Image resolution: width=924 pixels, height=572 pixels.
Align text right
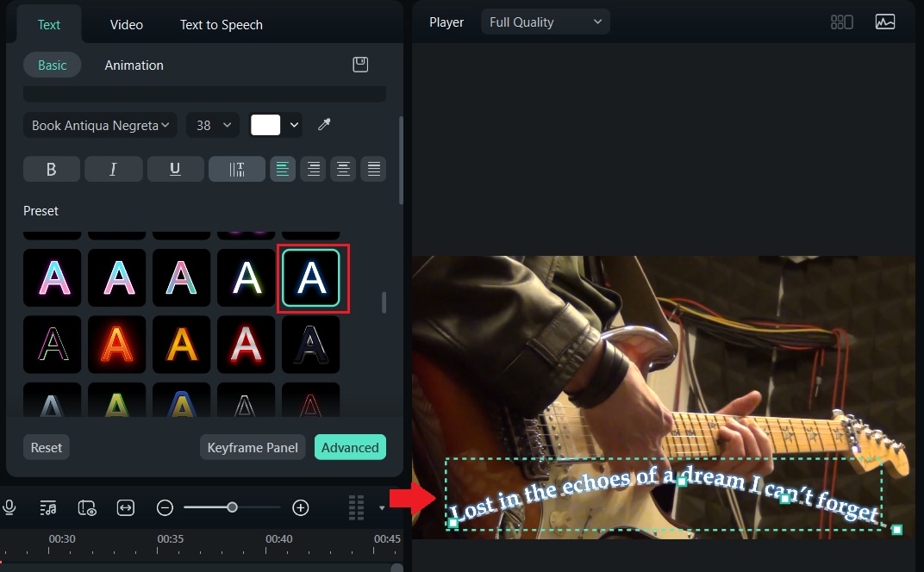tap(314, 169)
